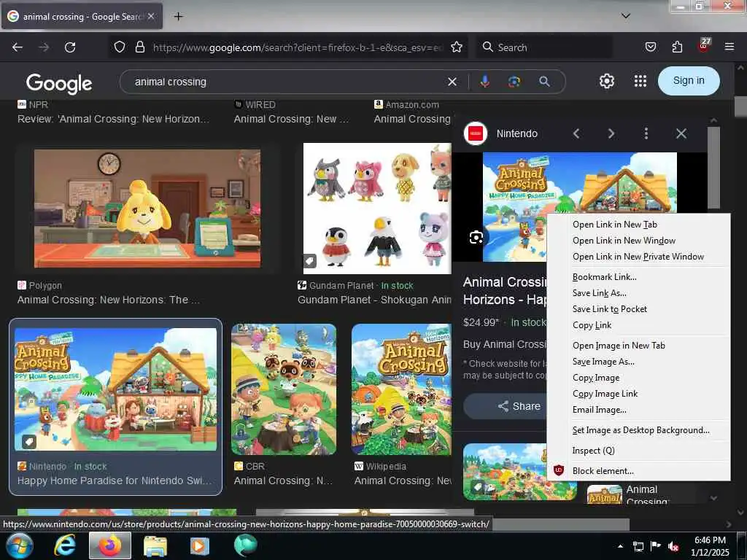747x560 pixels.
Task: Click the Firefox Search box
Action: click(544, 47)
